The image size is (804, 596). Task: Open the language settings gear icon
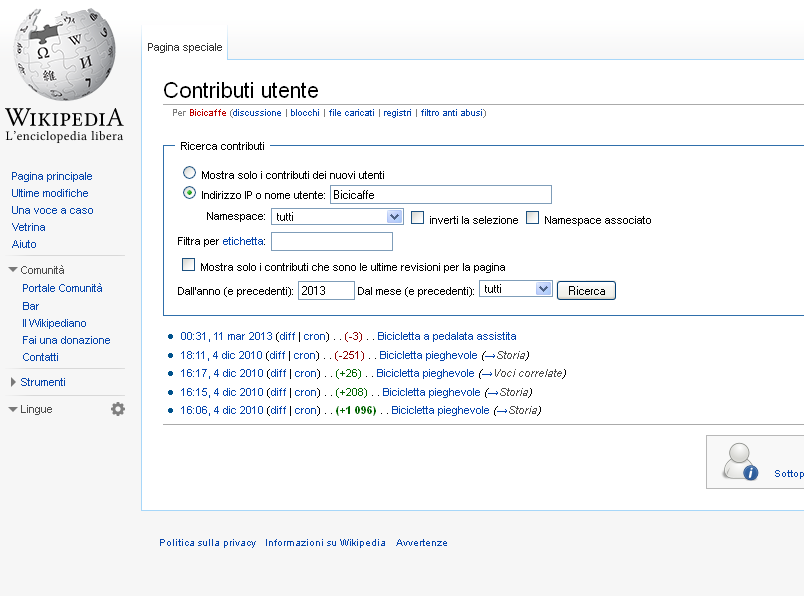(118, 409)
